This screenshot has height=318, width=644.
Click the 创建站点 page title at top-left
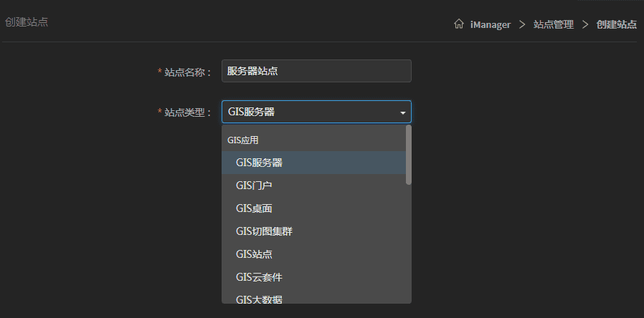coord(27,22)
